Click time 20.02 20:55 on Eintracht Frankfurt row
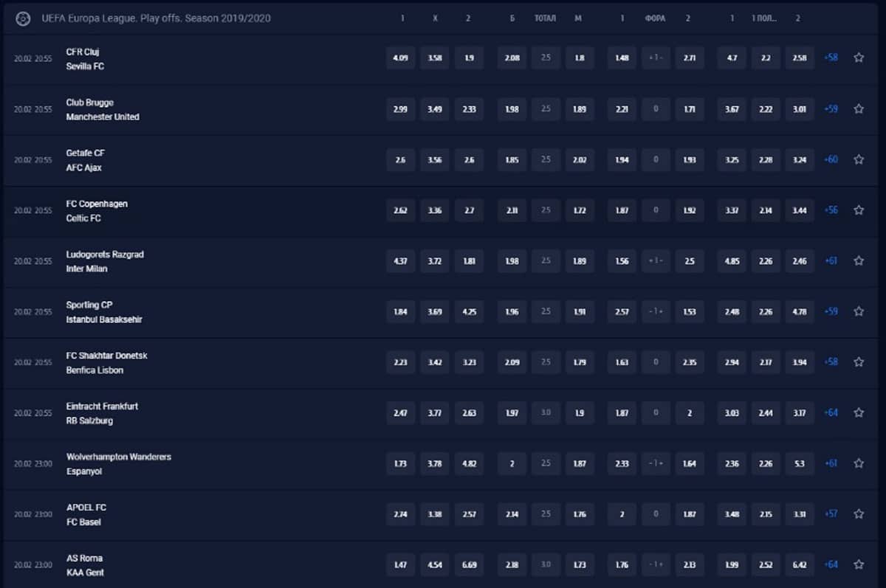This screenshot has width=886, height=588. [x=33, y=413]
